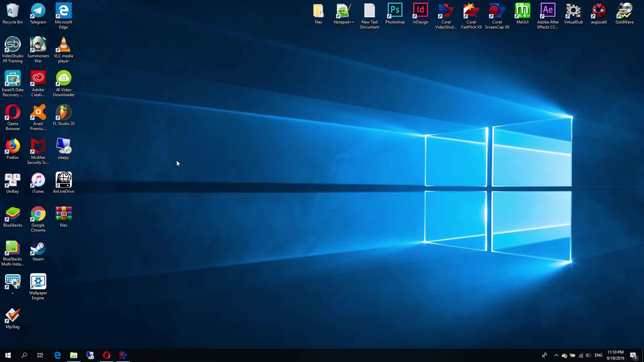Select 4K Video Downloader icon
644x362 pixels.
coord(63,83)
